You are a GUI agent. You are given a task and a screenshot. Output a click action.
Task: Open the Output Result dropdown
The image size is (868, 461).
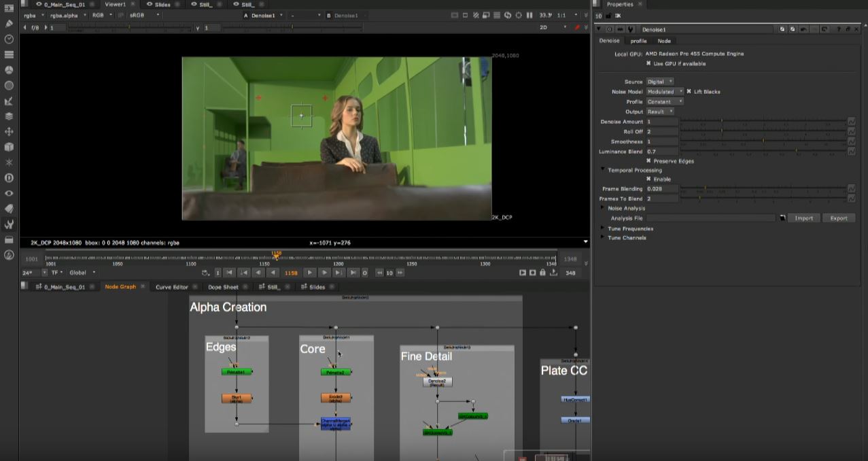pyautogui.click(x=660, y=112)
